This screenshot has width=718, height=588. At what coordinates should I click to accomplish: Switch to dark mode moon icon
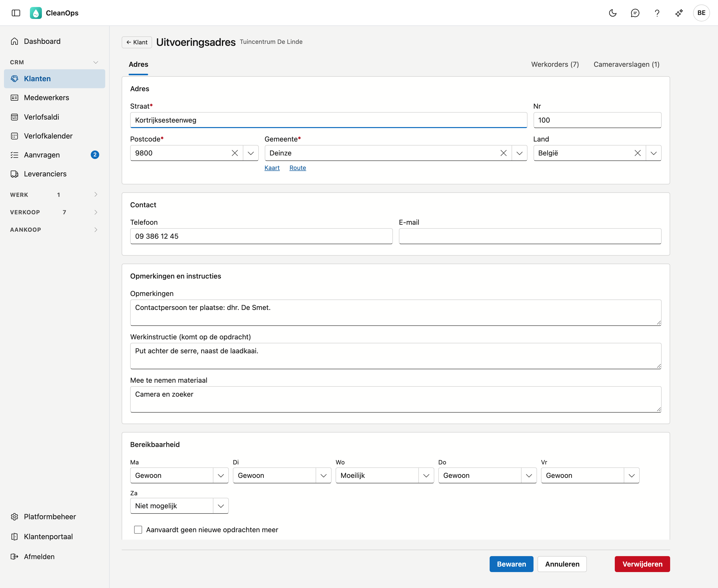(x=613, y=13)
